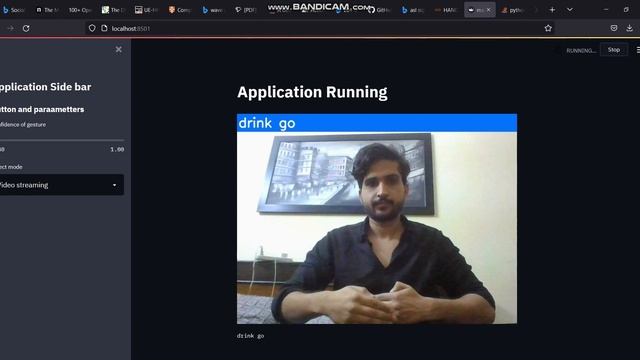Switch to the '100+ Op' tab
Viewport: 640px width, 360px height.
(80, 10)
